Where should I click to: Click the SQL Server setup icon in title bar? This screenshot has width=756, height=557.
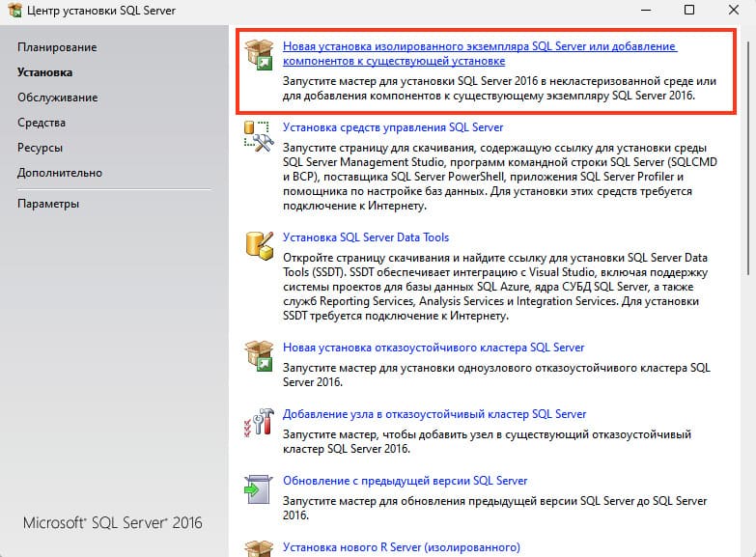(x=14, y=10)
